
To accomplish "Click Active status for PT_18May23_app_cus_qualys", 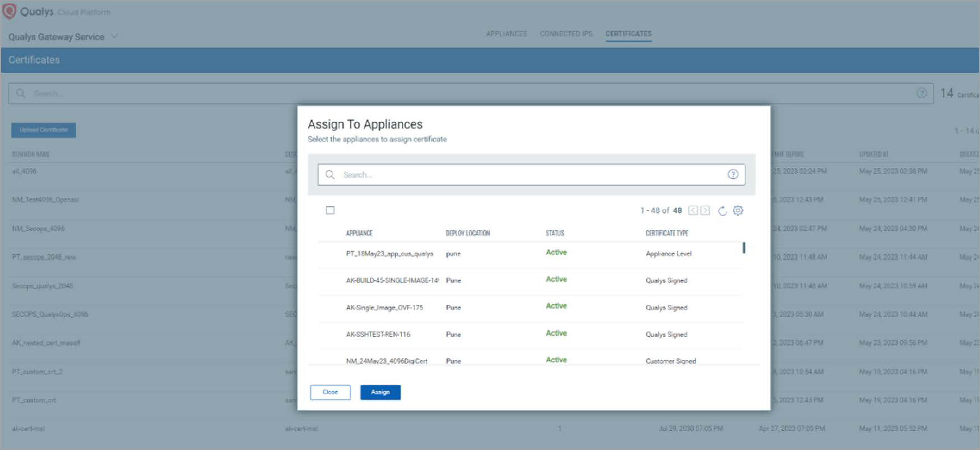I will [x=556, y=252].
